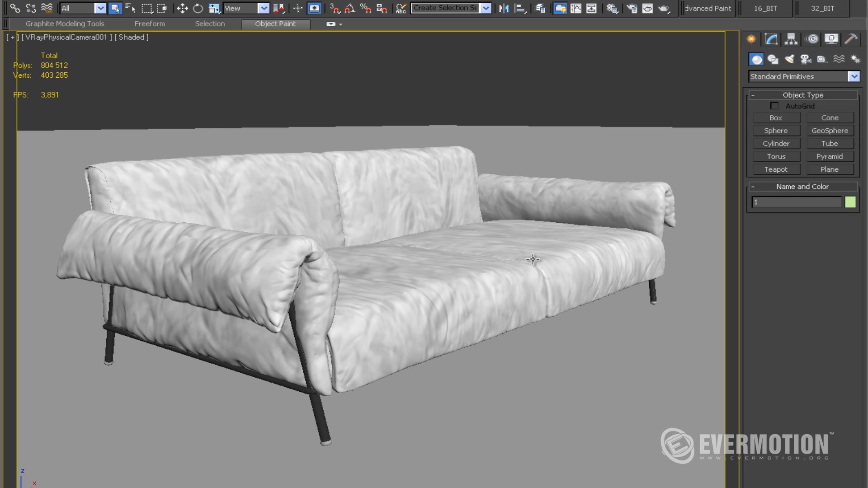The width and height of the screenshot is (868, 488).
Task: Switch to the Freeform tab
Action: pyautogui.click(x=149, y=23)
